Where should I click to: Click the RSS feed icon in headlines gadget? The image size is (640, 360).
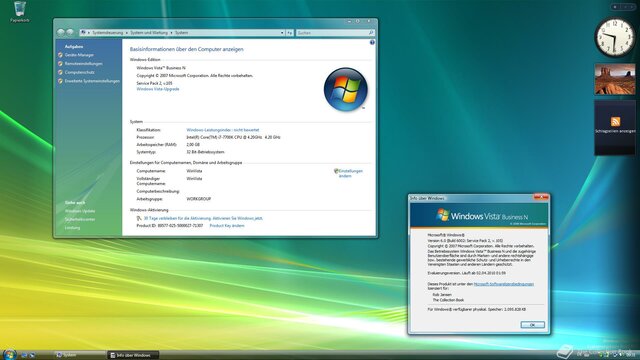[x=615, y=121]
